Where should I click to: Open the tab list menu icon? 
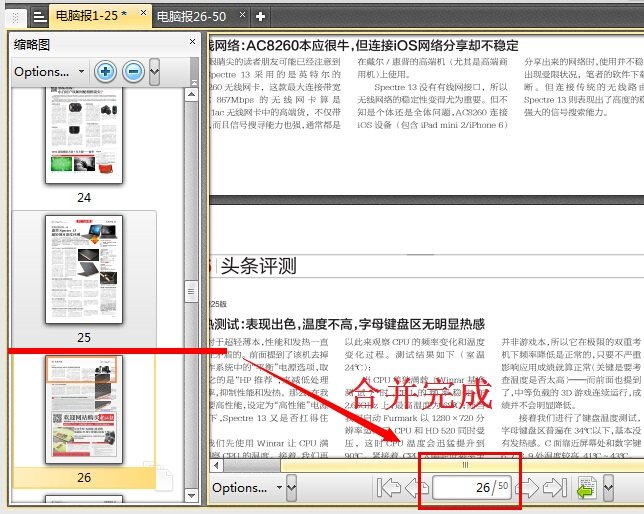pos(37,16)
